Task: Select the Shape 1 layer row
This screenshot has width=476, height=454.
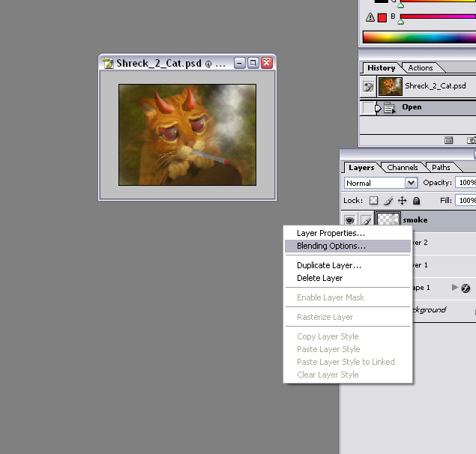Action: 444,288
